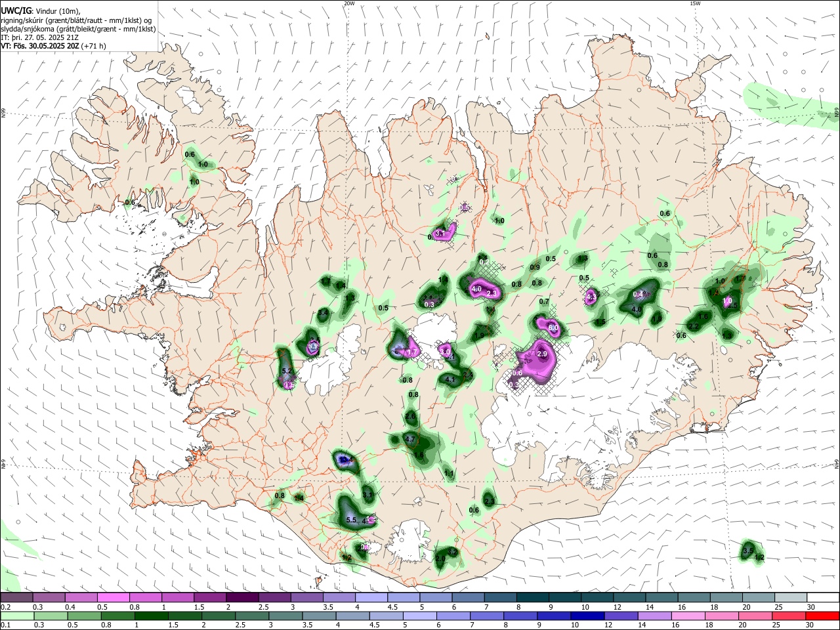Click the 15W longitude label
This screenshot has width=840, height=630.
click(x=695, y=3)
